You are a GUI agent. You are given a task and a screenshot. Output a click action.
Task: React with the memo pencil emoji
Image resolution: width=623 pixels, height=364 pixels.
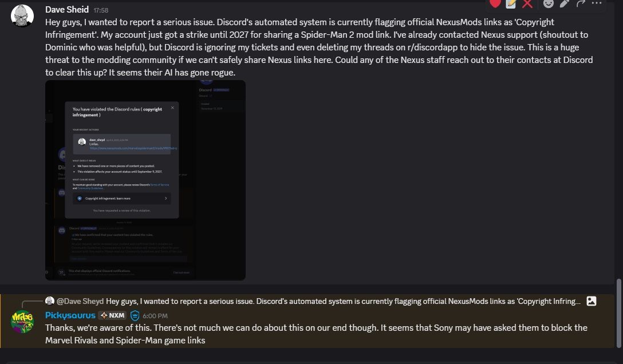(511, 3)
